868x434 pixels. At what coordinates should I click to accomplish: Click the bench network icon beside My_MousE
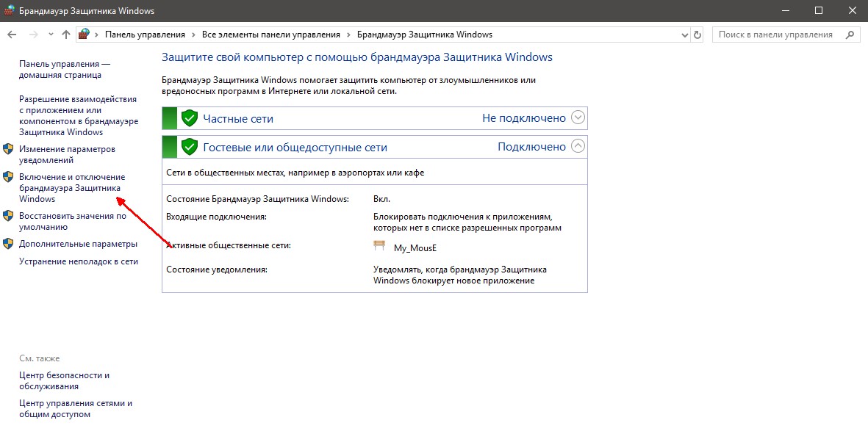pyautogui.click(x=379, y=246)
